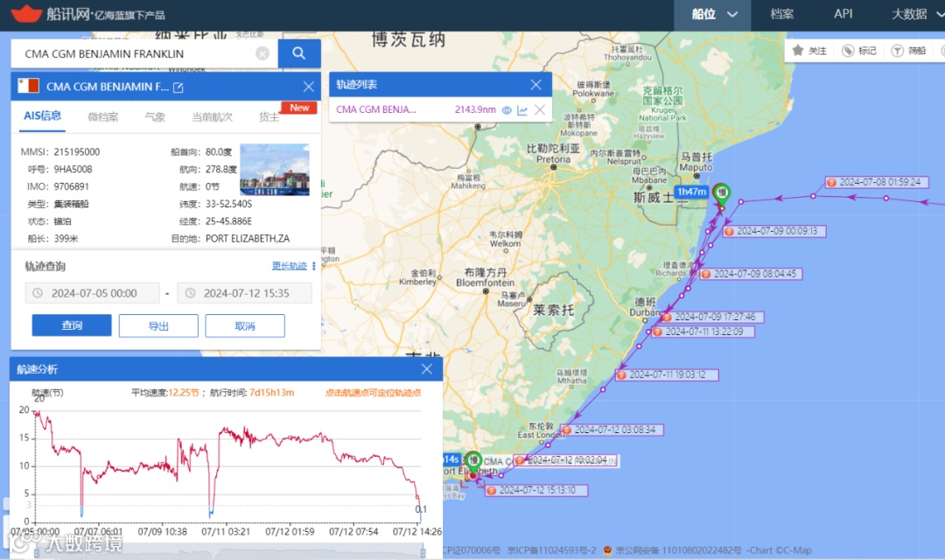Click the IMO value 9706891
This screenshot has height=560, width=945.
(x=71, y=186)
